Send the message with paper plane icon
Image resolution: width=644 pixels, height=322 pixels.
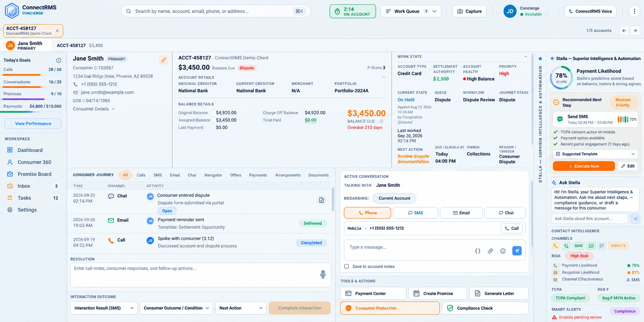[x=517, y=251]
